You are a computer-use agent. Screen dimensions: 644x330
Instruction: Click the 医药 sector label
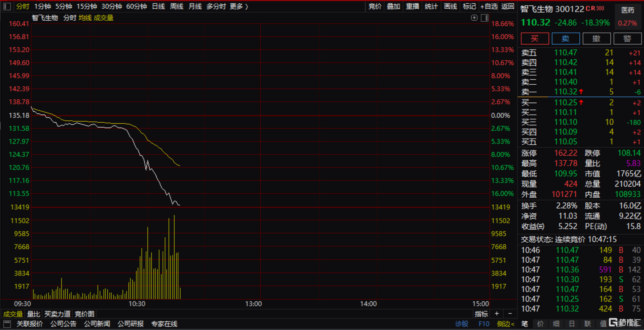click(x=628, y=10)
